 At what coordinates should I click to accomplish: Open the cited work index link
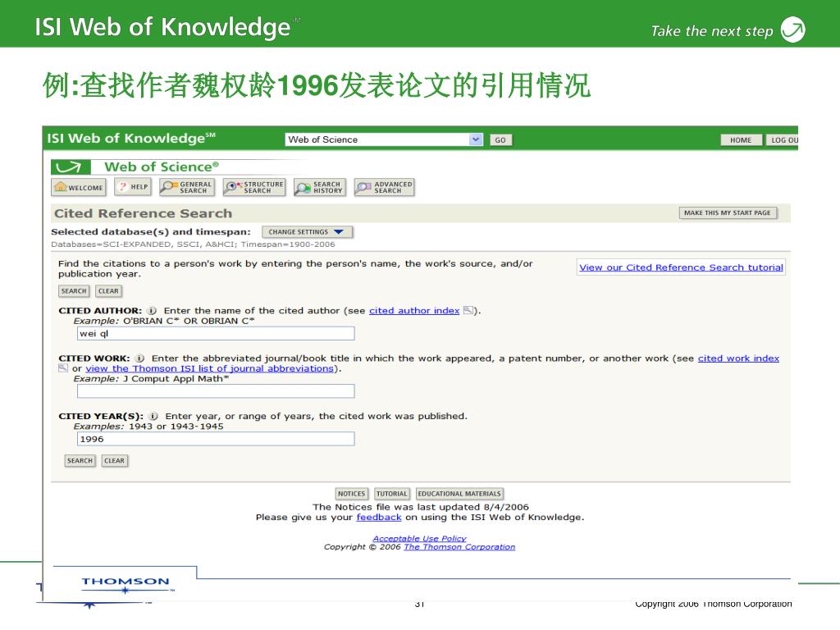point(738,358)
